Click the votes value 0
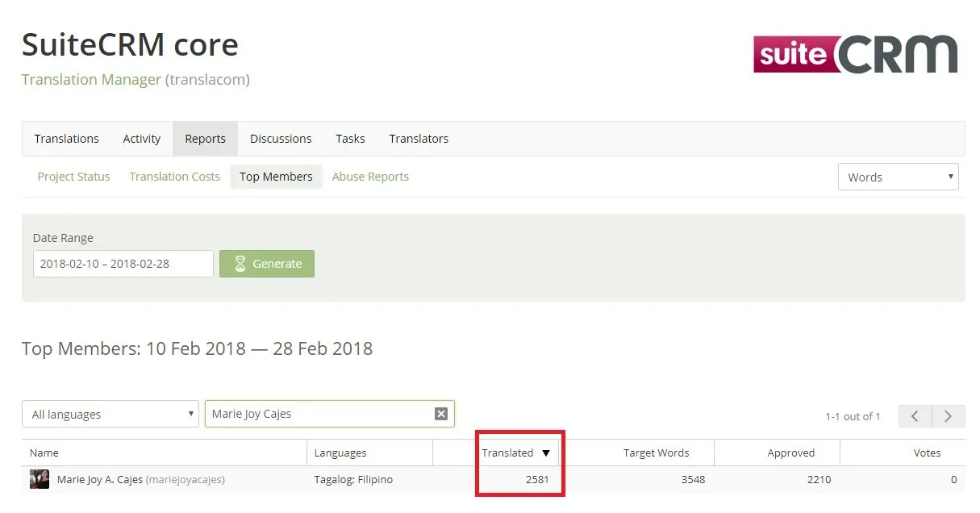The width and height of the screenshot is (980, 513). (953, 480)
